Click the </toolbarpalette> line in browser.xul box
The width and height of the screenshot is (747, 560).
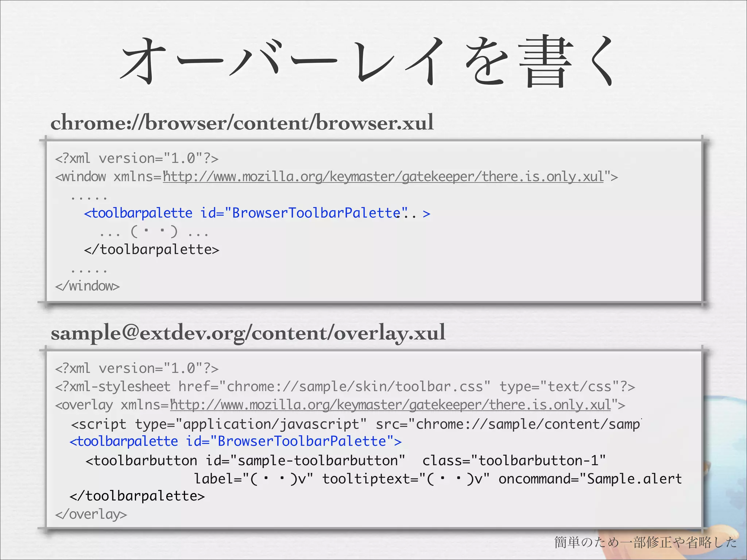click(x=152, y=250)
